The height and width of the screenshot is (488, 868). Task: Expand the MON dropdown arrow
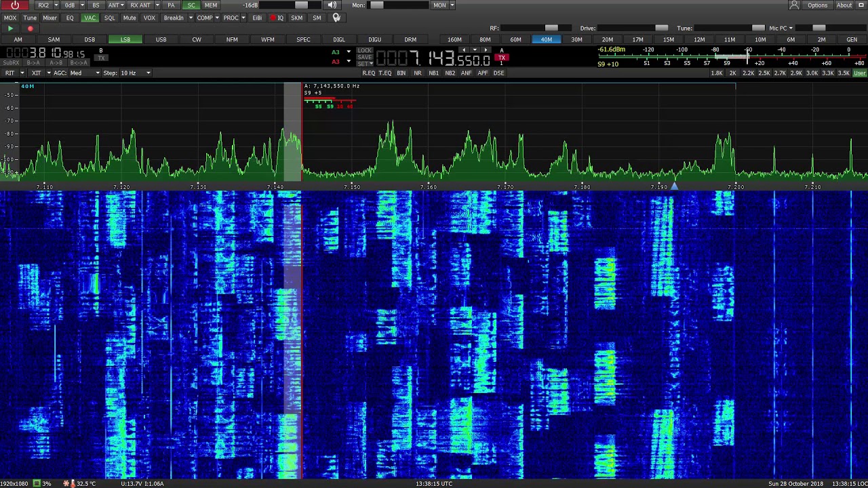(x=452, y=5)
